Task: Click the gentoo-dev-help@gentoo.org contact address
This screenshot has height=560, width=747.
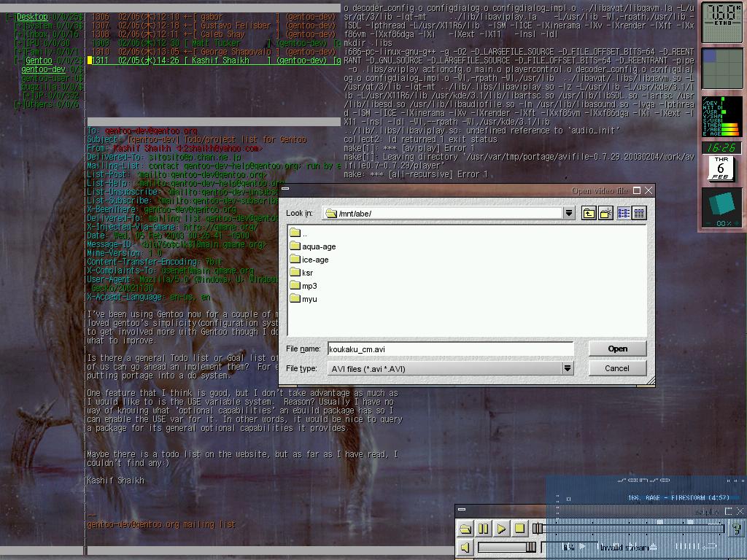Action: pyautogui.click(x=241, y=166)
